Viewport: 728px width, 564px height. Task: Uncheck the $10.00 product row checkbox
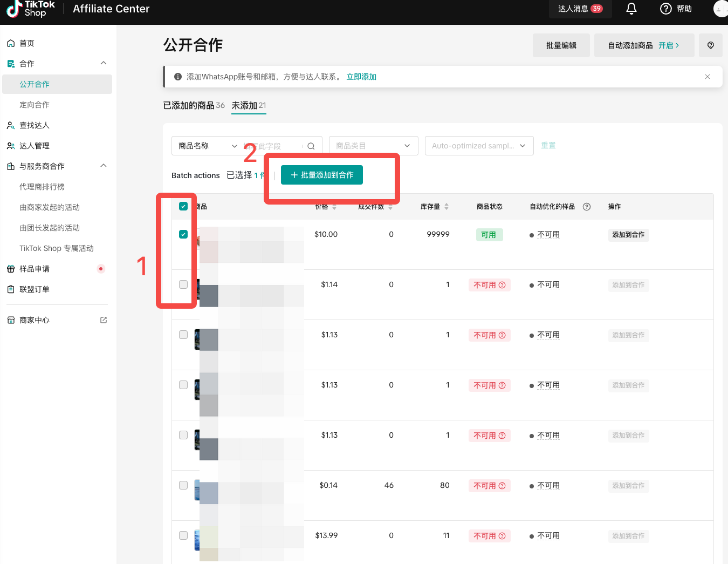point(183,234)
